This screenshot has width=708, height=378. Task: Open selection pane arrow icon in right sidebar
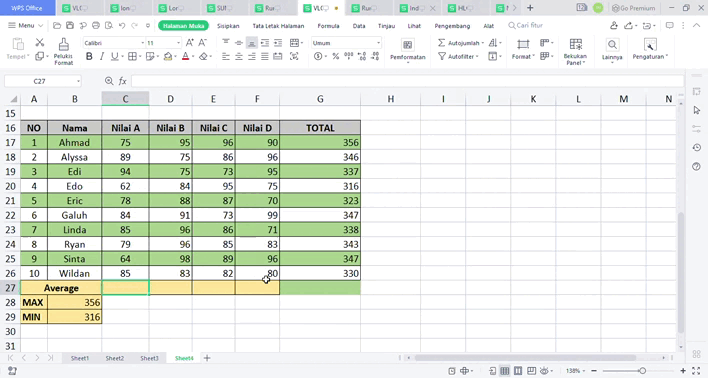tap(696, 110)
